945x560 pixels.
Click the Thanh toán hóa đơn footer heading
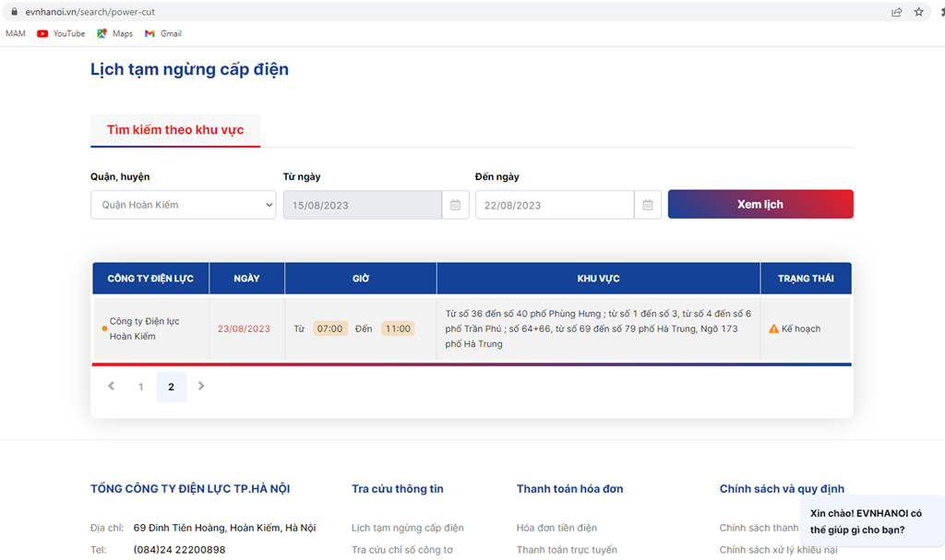click(x=569, y=489)
